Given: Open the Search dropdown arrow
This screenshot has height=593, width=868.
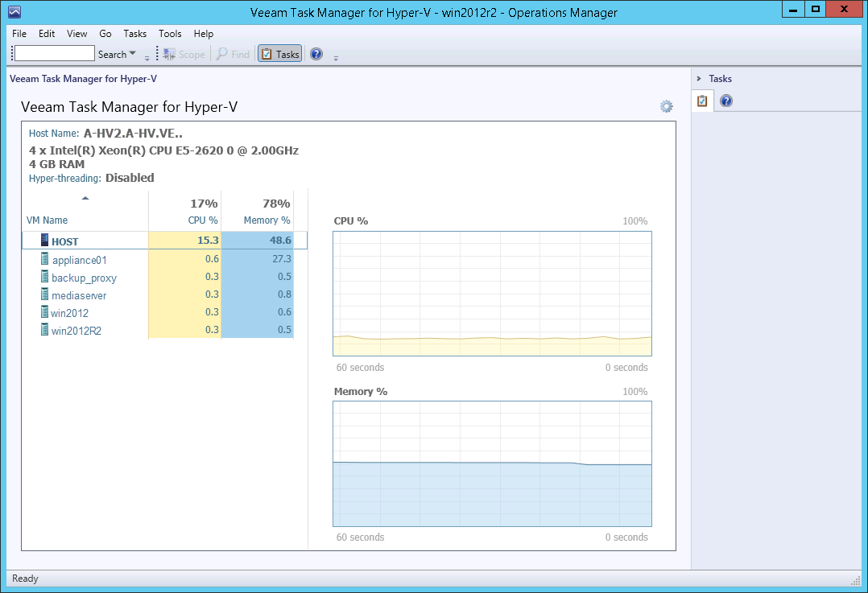Looking at the screenshot, I should click(132, 54).
